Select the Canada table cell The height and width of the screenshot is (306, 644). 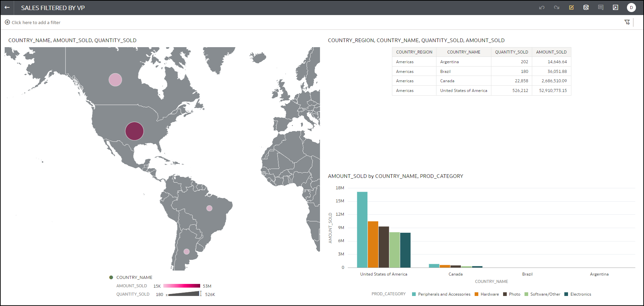pos(447,81)
